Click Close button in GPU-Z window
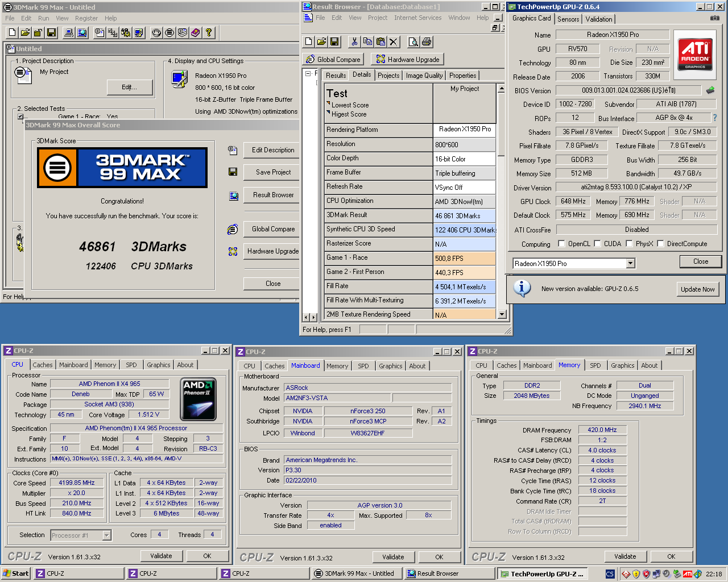Image resolution: width=728 pixels, height=582 pixels. (701, 261)
